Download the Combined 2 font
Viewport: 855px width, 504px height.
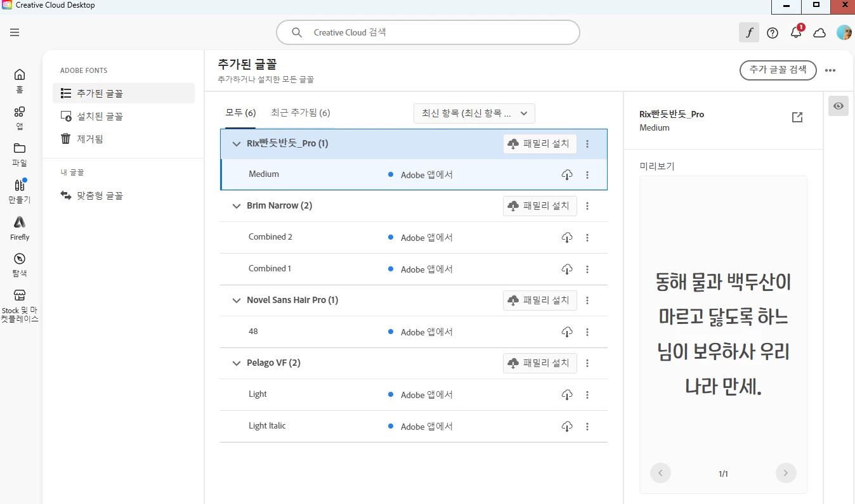coord(567,237)
